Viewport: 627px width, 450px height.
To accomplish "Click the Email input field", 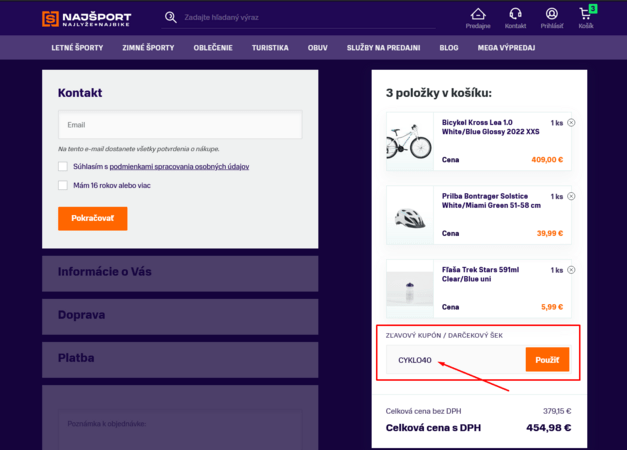I will [180, 125].
